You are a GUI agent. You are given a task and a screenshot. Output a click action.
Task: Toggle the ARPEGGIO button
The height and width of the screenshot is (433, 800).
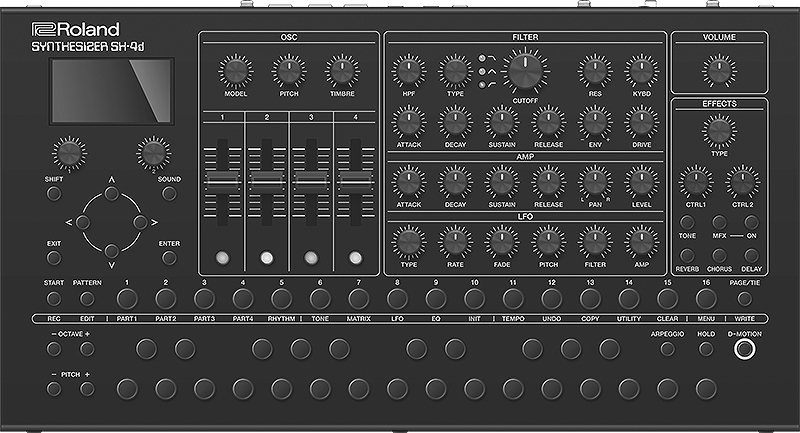pos(667,349)
